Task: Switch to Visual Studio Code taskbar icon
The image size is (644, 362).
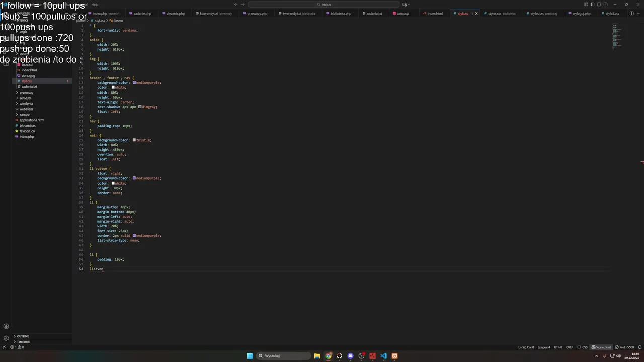Action: 383,356
